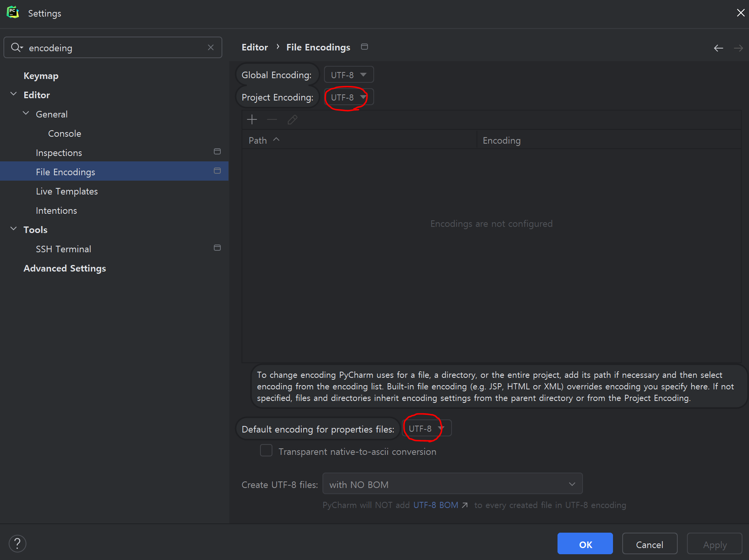Click the external link arrow after UTF-8 BOM
749x560 pixels.
(x=465, y=505)
